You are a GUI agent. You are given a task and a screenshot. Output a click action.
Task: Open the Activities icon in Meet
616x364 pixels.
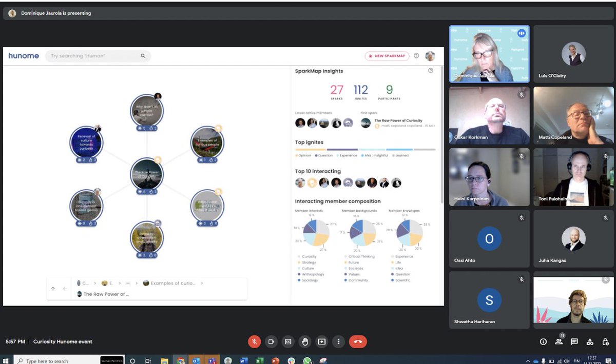[590, 341]
